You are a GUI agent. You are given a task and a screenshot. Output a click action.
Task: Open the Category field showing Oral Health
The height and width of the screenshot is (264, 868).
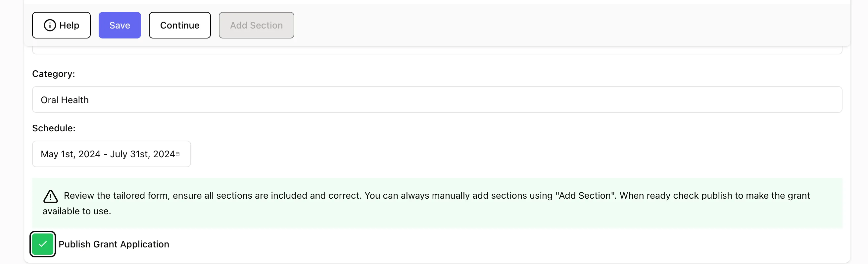click(437, 99)
